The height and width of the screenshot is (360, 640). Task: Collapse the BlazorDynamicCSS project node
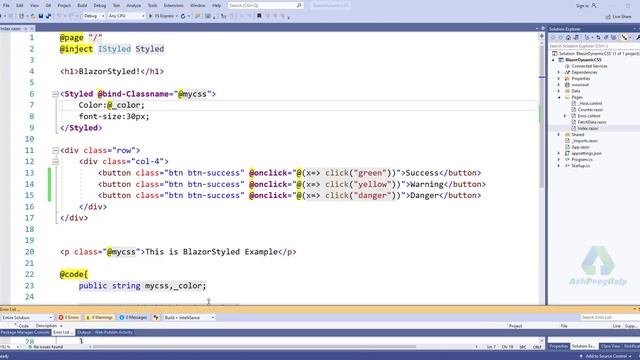(x=554, y=60)
